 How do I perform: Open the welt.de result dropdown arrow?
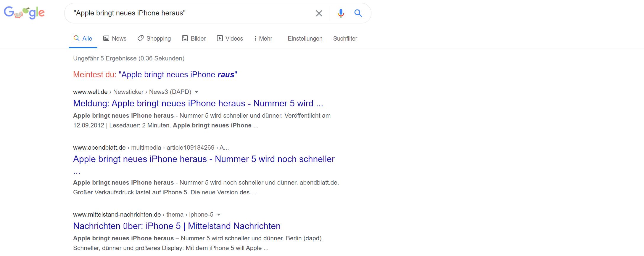click(197, 92)
